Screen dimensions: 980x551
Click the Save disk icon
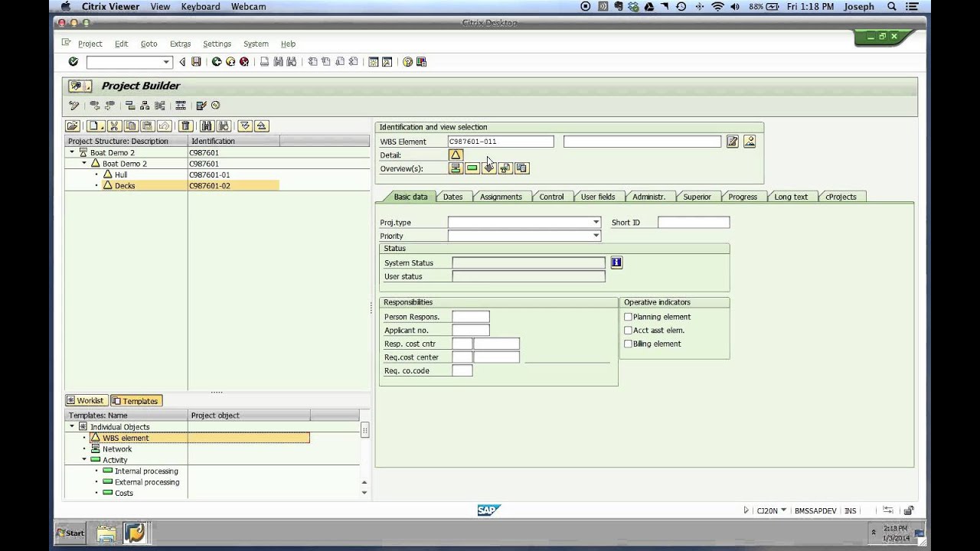click(196, 62)
